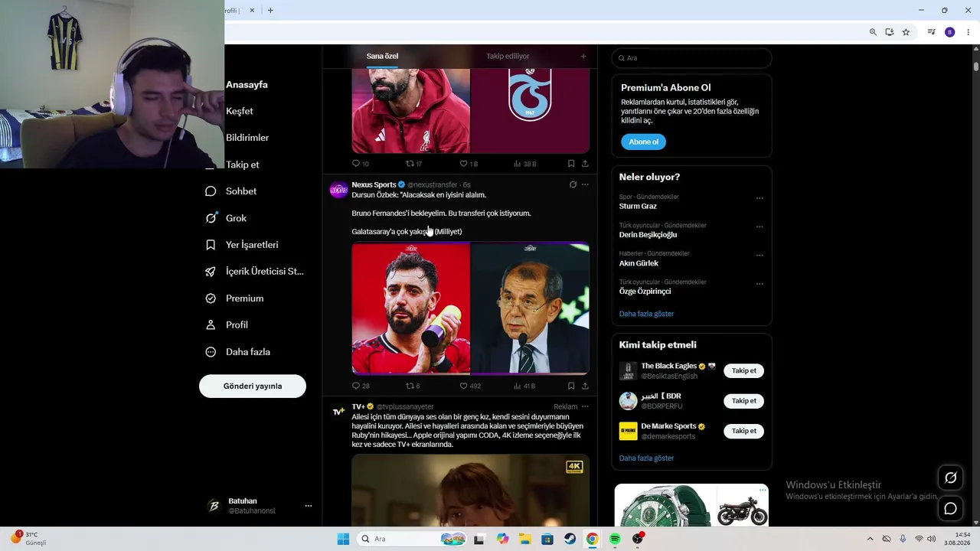The width and height of the screenshot is (980, 551).
Task: Click Gönderi yayınla button
Action: click(253, 386)
